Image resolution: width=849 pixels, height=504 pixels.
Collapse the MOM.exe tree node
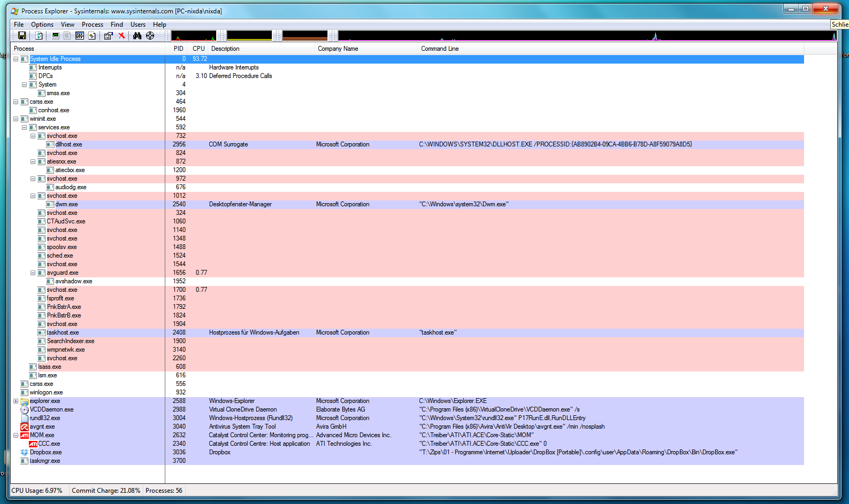pyautogui.click(x=16, y=435)
